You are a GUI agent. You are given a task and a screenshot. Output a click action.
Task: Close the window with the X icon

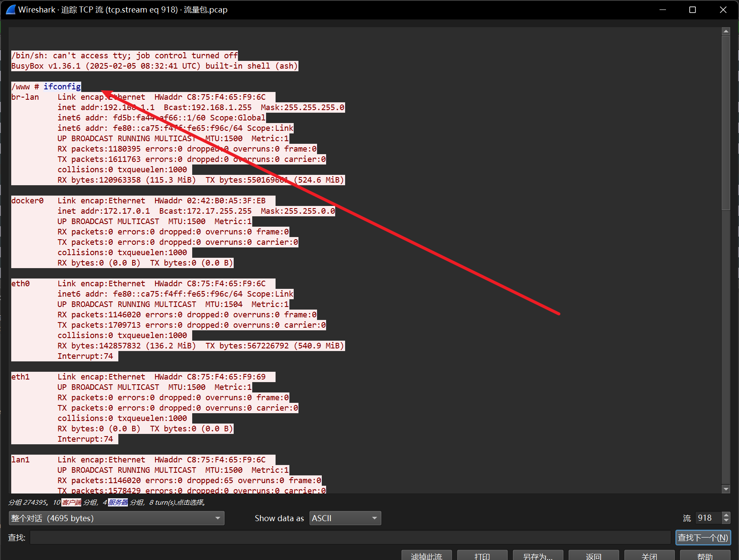723,9
